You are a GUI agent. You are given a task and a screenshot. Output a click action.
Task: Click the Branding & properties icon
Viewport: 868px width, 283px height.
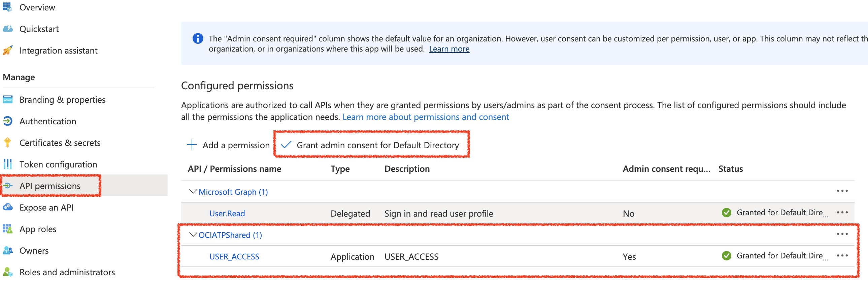tap(7, 99)
